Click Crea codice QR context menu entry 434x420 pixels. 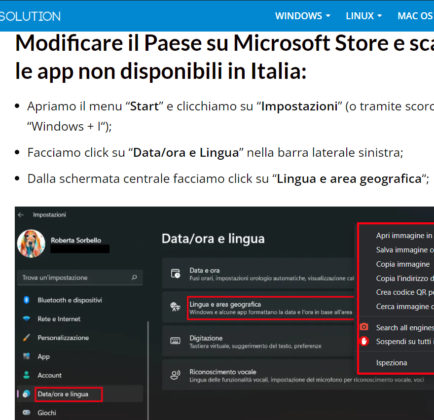(x=405, y=292)
